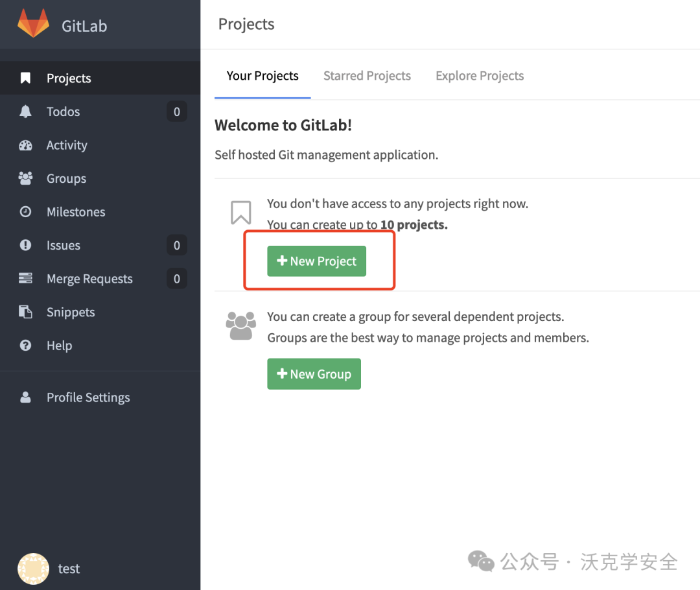Click the green New Group button

pyautogui.click(x=314, y=374)
